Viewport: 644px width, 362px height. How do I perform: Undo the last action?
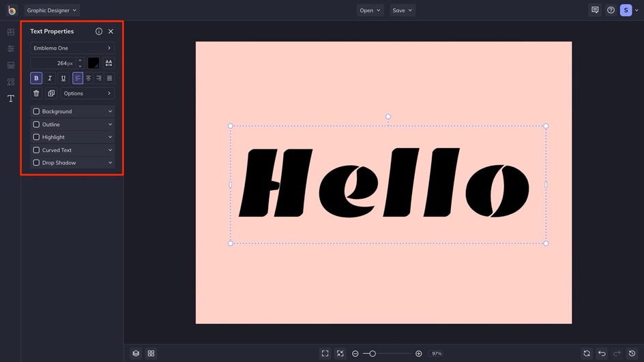(x=602, y=353)
